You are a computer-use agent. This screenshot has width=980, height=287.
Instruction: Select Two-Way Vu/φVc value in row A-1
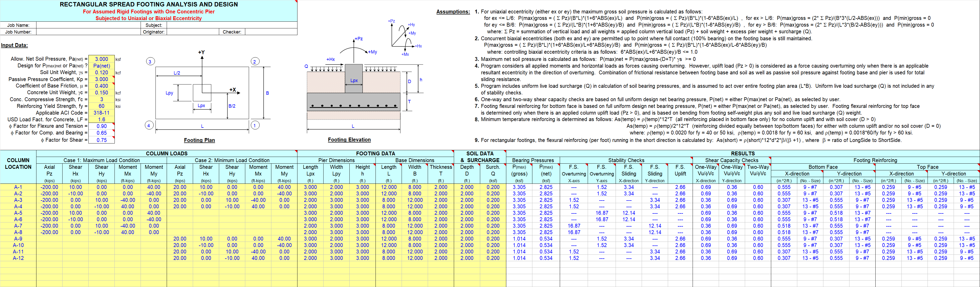click(758, 187)
